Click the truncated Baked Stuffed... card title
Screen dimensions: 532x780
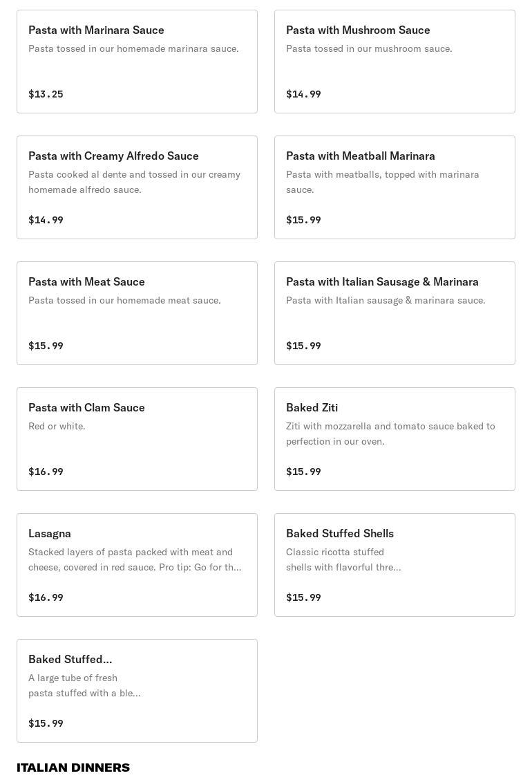tap(70, 659)
